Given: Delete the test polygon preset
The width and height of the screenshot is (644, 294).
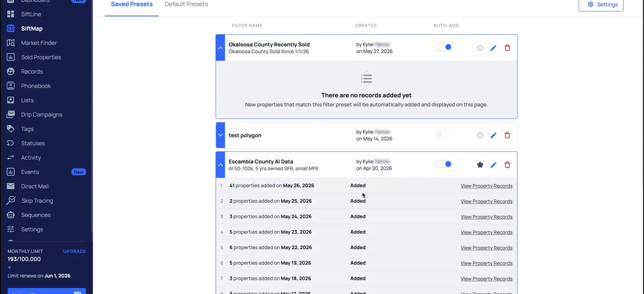Looking at the screenshot, I should [507, 135].
